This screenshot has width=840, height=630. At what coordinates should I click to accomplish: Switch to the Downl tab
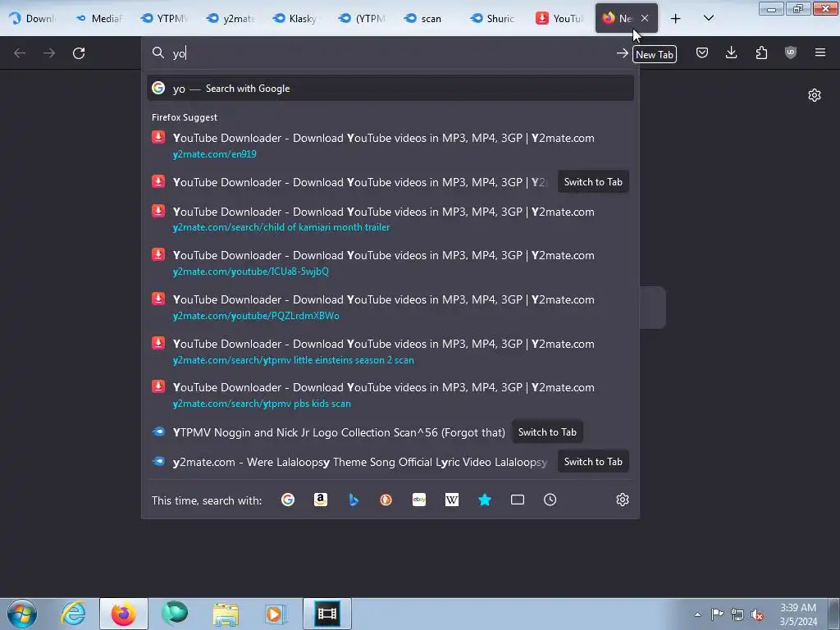33,18
